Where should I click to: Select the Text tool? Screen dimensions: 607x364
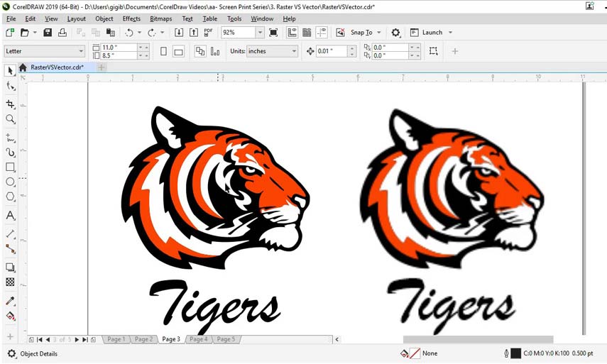pos(10,216)
